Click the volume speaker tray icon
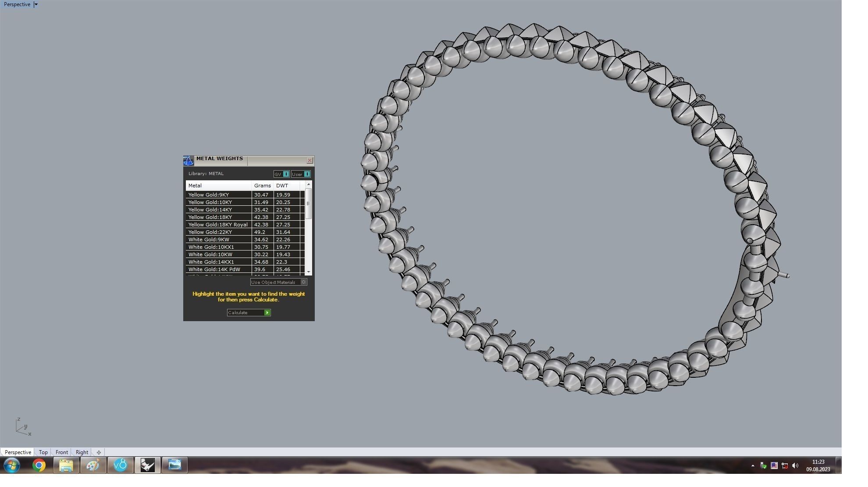868x487 pixels. [795, 466]
